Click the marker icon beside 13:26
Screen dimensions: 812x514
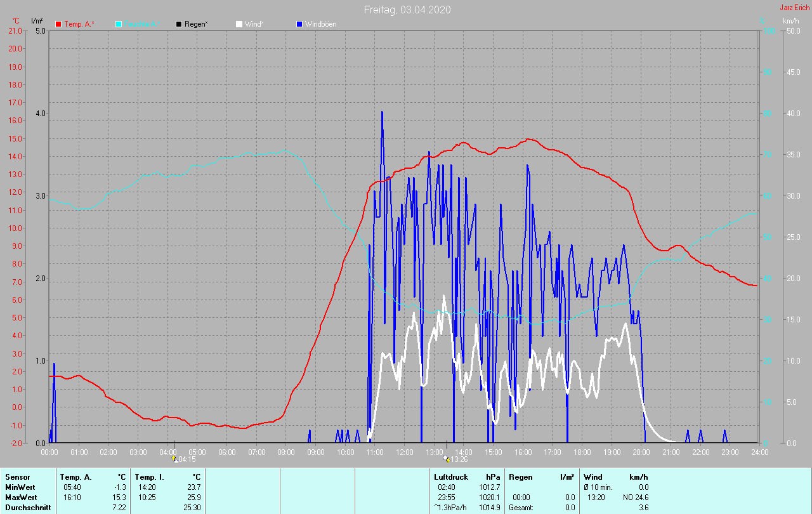point(447,459)
